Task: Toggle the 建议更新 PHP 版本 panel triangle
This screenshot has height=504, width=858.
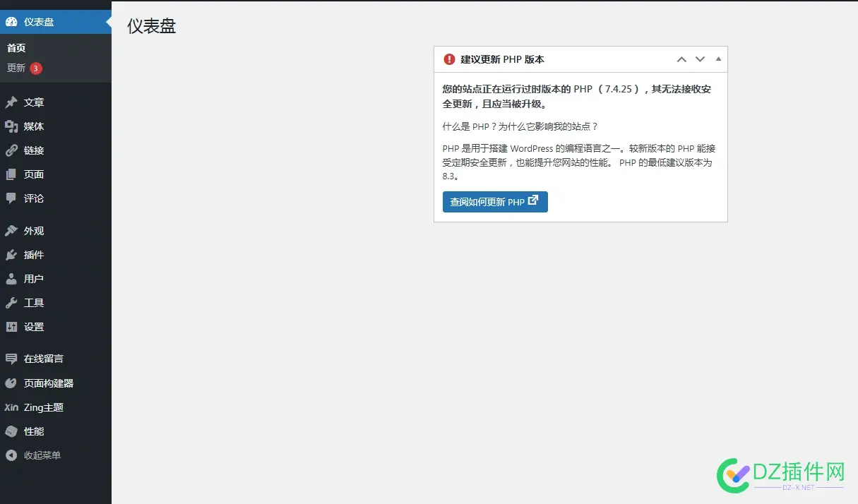Action: (718, 59)
